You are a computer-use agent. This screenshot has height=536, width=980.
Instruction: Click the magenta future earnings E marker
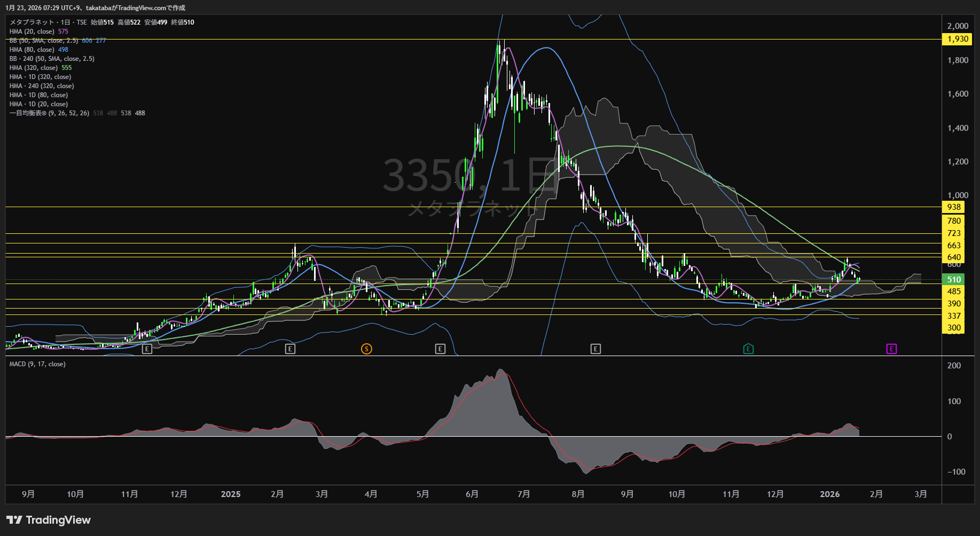pos(891,349)
